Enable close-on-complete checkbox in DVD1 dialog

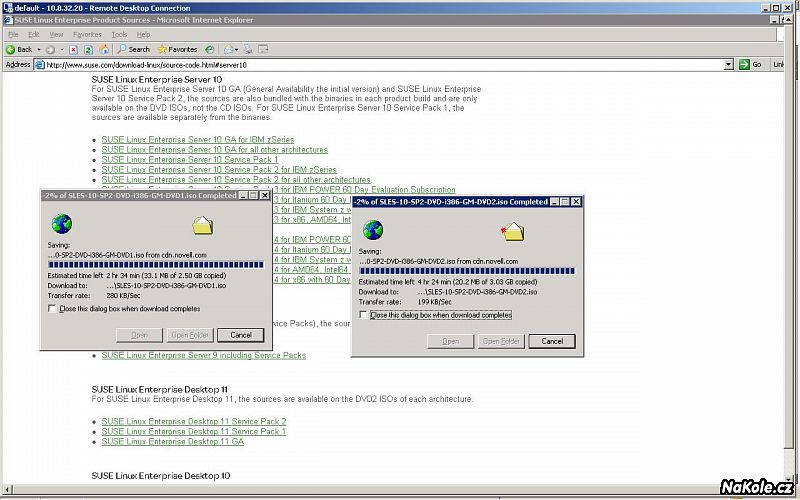(x=52, y=309)
